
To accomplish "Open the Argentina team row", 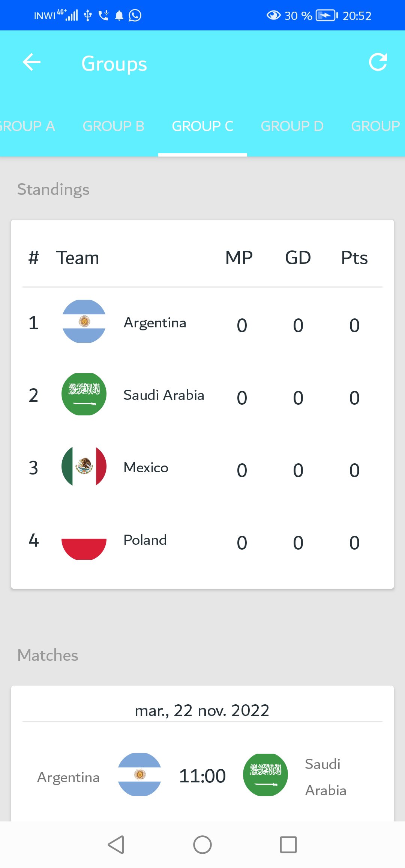I will pos(202,323).
